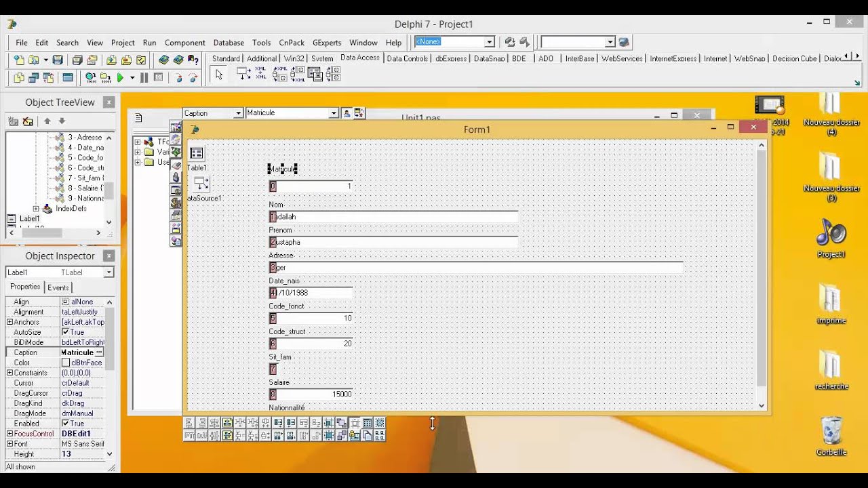The width and height of the screenshot is (868, 488).
Task: Select '8 - Salaire' tree item
Action: (85, 188)
